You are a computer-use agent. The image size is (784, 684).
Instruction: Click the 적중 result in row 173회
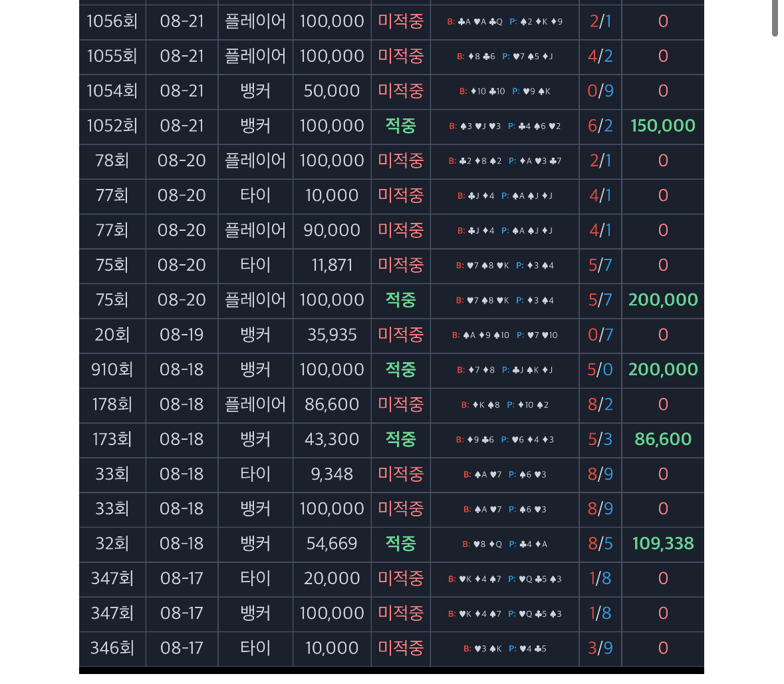click(401, 439)
